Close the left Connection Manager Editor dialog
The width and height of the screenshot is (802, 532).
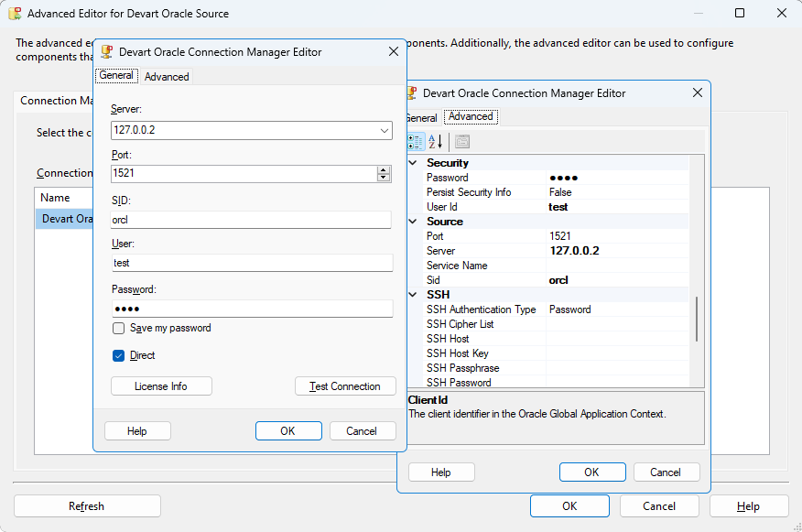click(x=394, y=52)
